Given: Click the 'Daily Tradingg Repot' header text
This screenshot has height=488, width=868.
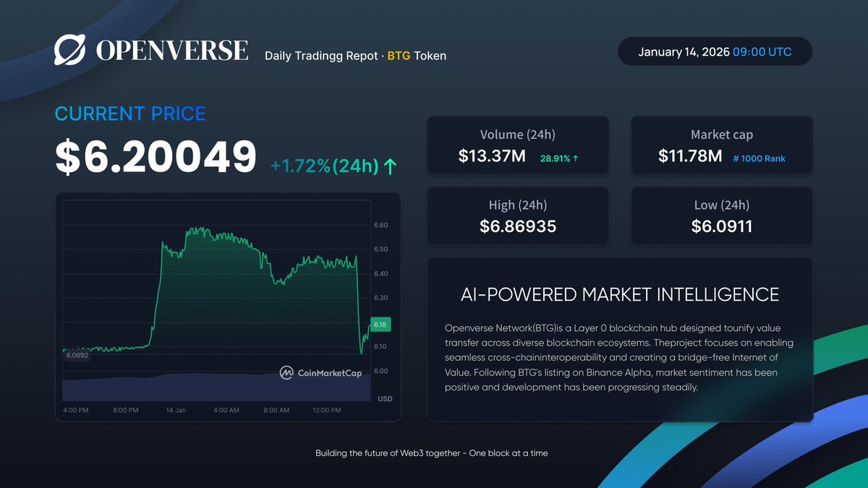Looking at the screenshot, I should [321, 56].
